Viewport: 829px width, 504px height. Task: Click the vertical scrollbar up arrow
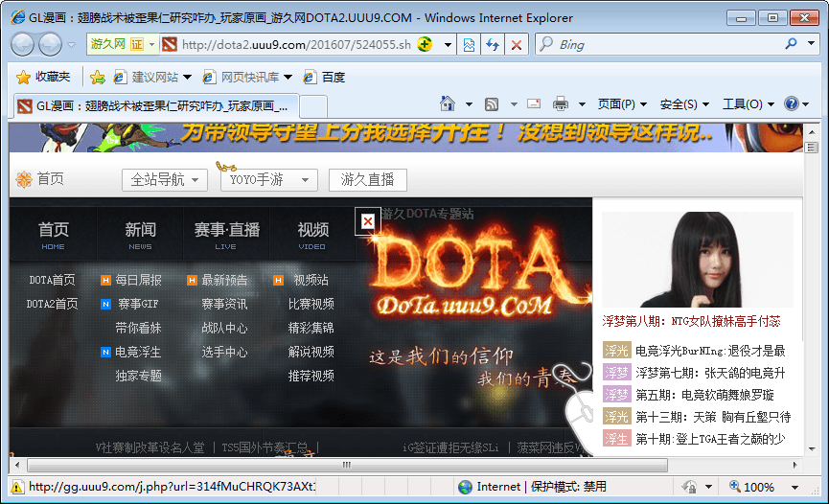812,131
